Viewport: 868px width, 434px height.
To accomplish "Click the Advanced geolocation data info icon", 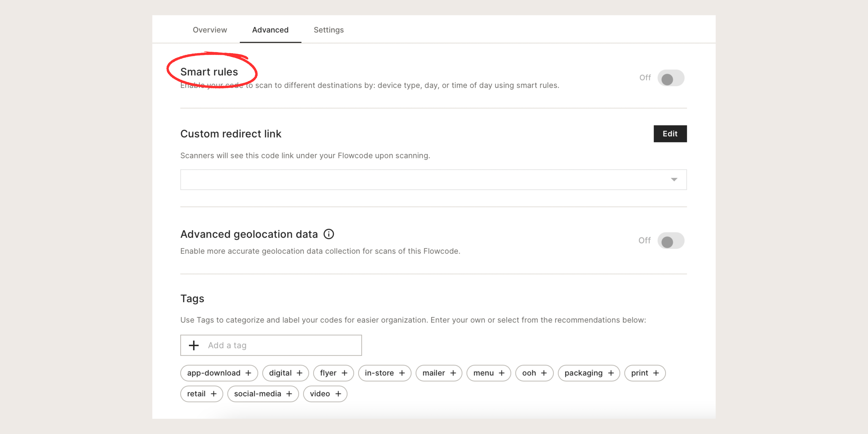I will click(x=329, y=234).
